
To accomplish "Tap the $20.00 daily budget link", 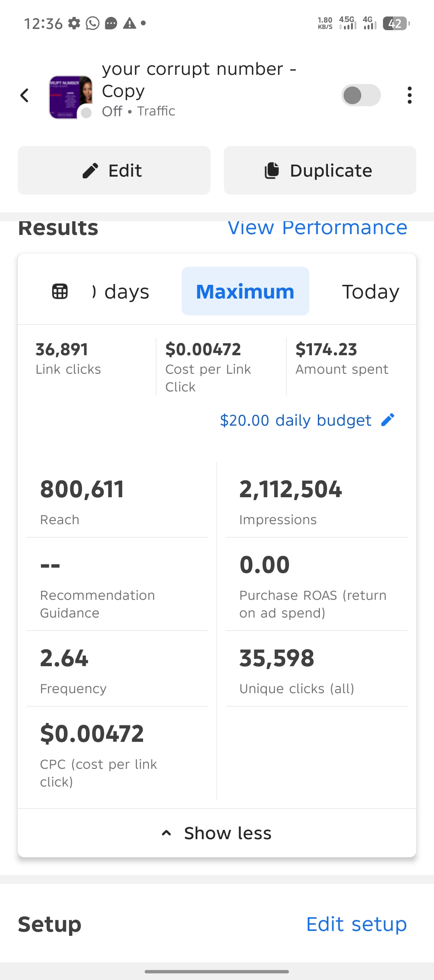I will pos(295,420).
